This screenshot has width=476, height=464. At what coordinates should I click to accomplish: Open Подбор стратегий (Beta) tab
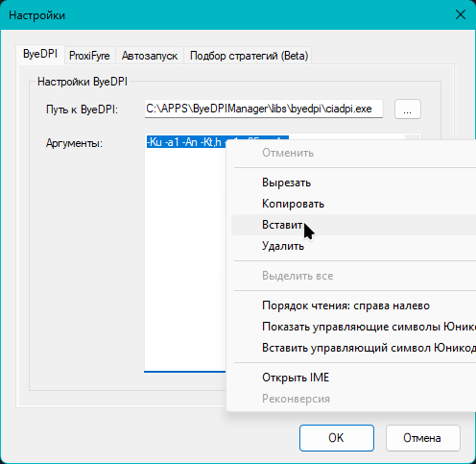pyautogui.click(x=249, y=56)
